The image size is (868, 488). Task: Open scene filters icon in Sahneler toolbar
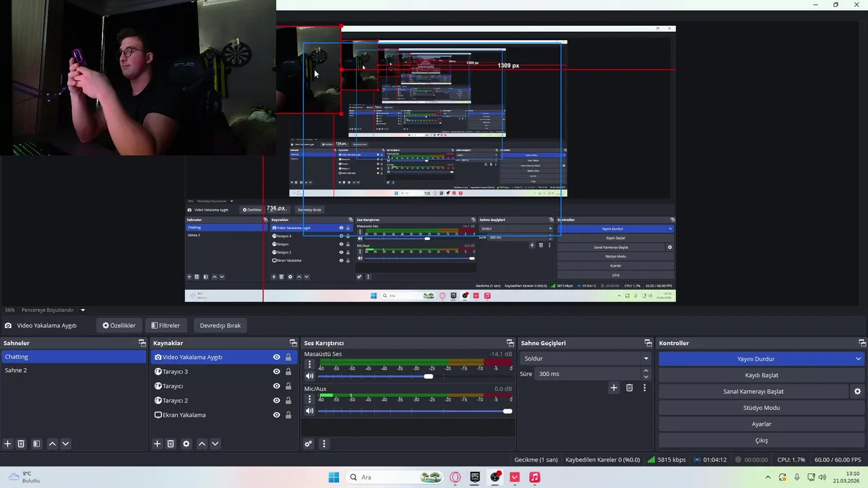coord(37,444)
